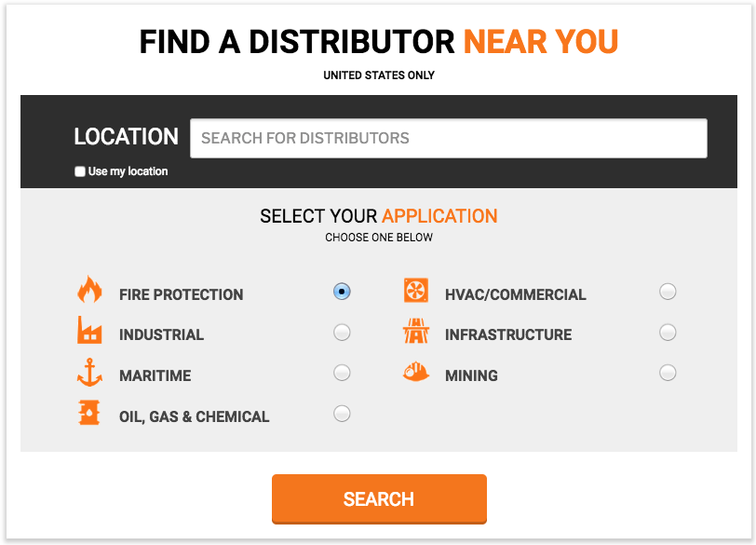Viewport: 756px width, 545px height.
Task: Click the Mining helmet icon
Action: [415, 373]
